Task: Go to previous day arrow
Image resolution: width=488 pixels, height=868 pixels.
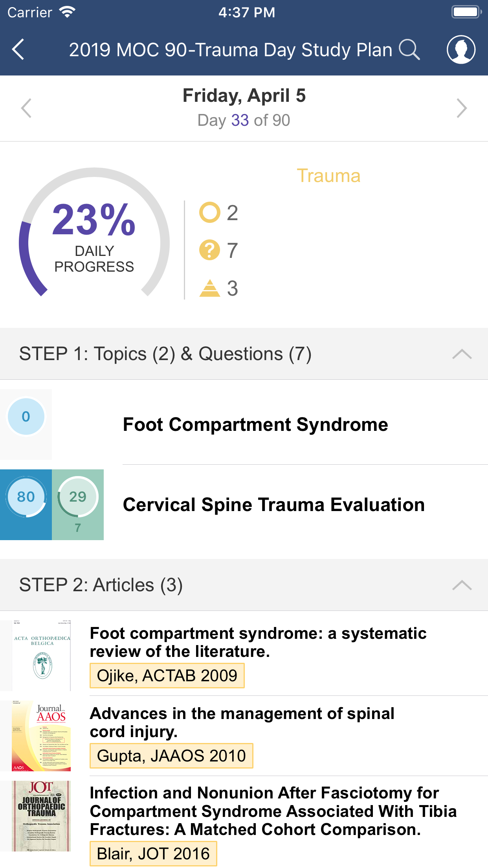Action: (26, 108)
